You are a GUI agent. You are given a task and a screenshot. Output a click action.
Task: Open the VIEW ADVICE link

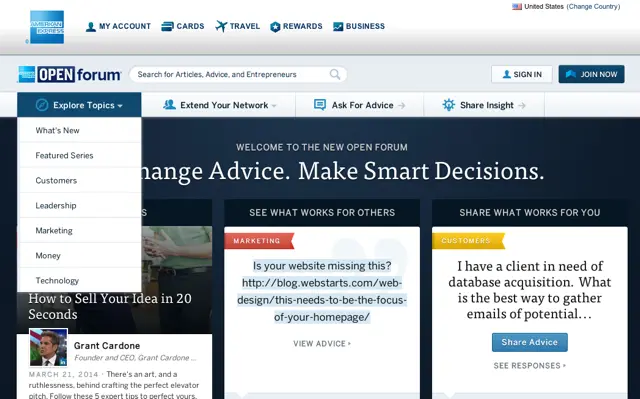pyautogui.click(x=322, y=344)
